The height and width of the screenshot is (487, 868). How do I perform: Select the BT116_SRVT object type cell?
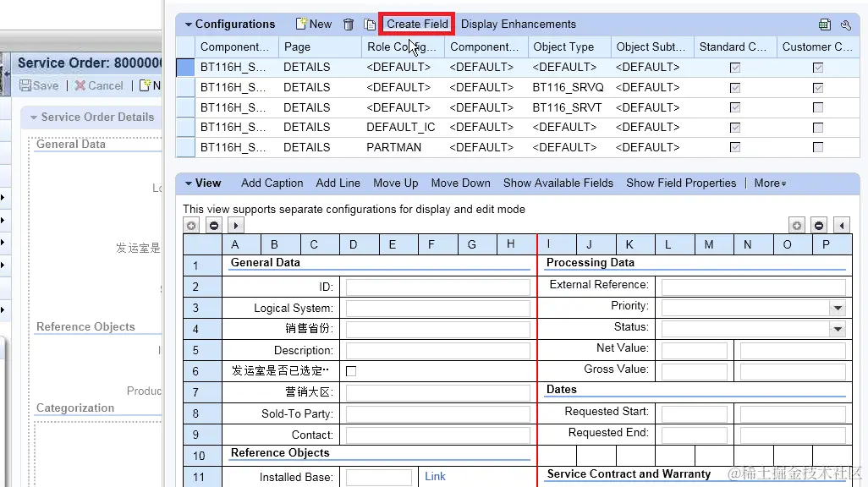pyautogui.click(x=569, y=107)
